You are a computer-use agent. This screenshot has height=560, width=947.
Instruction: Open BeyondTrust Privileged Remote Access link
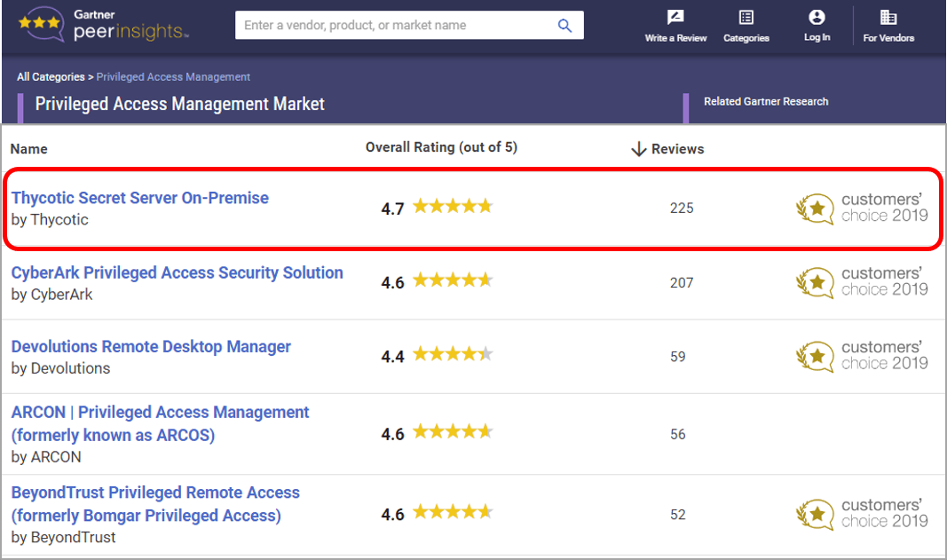coord(155,504)
